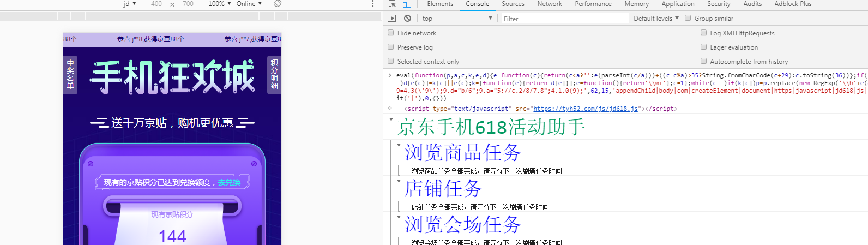868x245 pixels.
Task: Tick the Group similar checkbox
Action: tap(688, 18)
